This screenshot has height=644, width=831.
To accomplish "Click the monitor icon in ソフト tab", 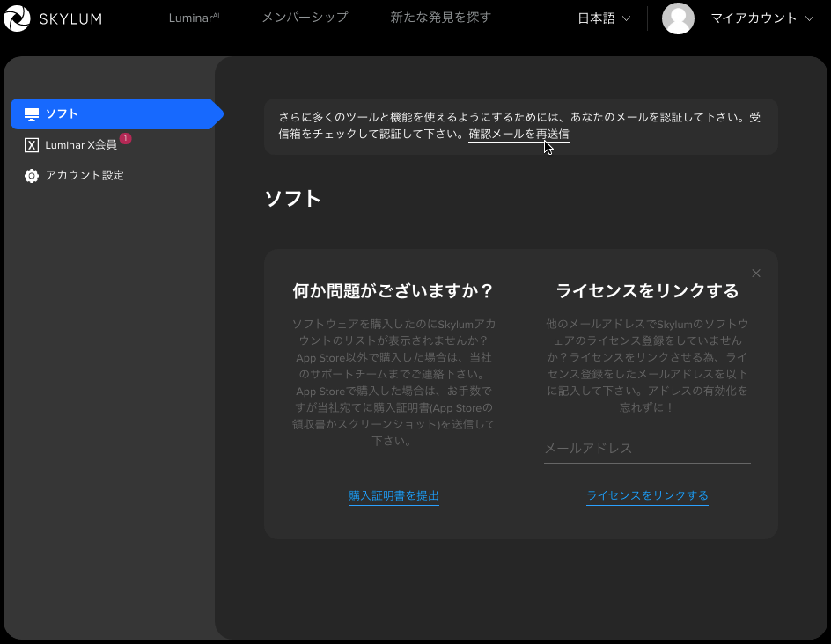I will click(x=32, y=113).
